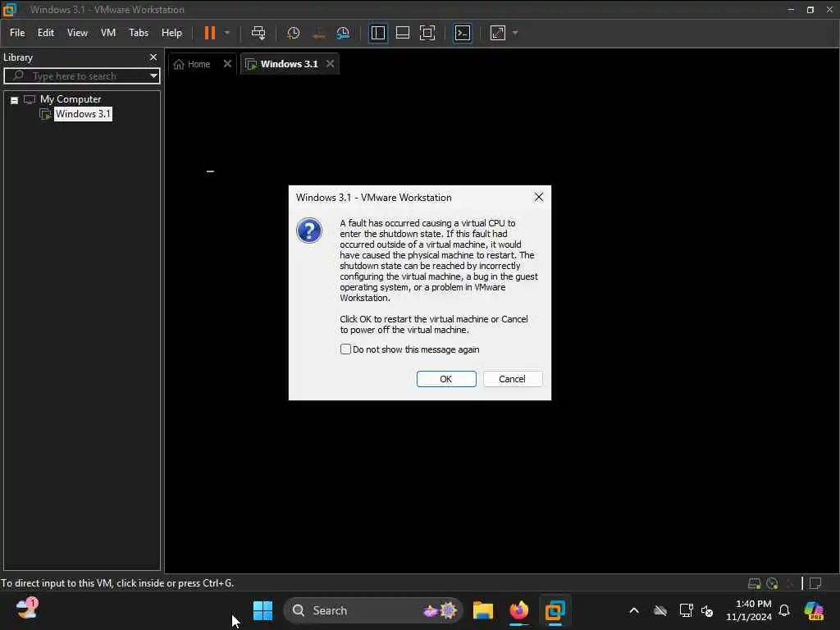This screenshot has width=840, height=630.
Task: Open the Snapshot Manager icon
Action: pyautogui.click(x=343, y=33)
